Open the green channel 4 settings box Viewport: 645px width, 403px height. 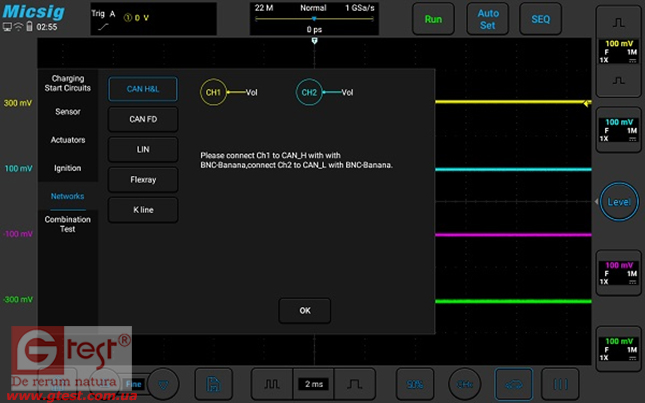[x=619, y=345]
